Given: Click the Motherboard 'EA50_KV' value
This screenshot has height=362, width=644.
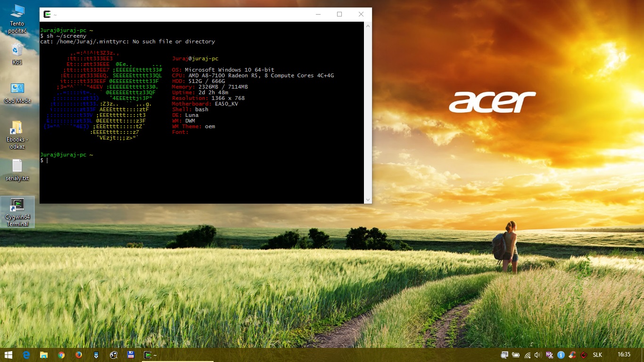Looking at the screenshot, I should [x=226, y=104].
